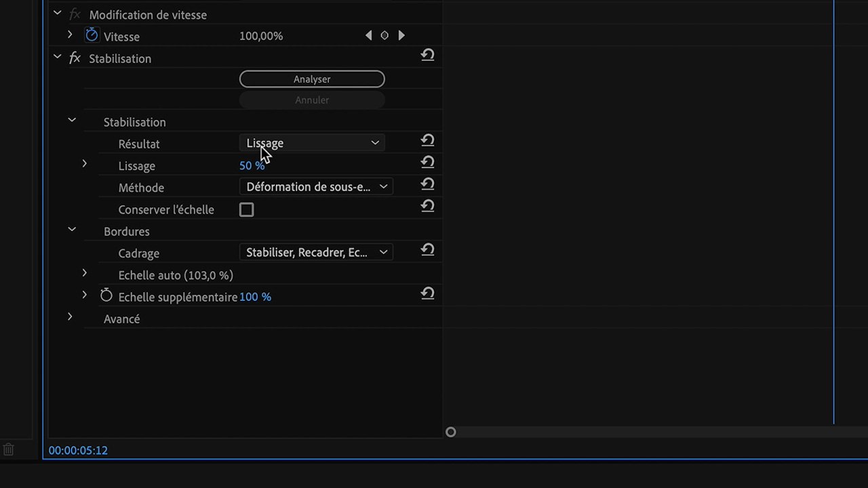Click the Analyser button
868x488 pixels.
click(x=312, y=79)
